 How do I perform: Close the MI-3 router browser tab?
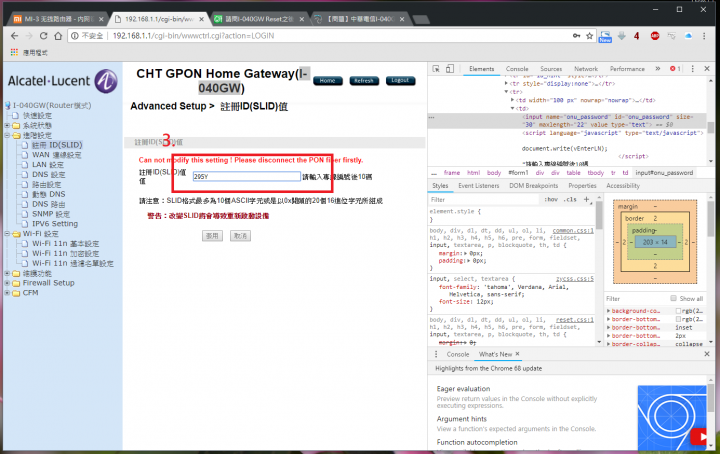coord(101,19)
